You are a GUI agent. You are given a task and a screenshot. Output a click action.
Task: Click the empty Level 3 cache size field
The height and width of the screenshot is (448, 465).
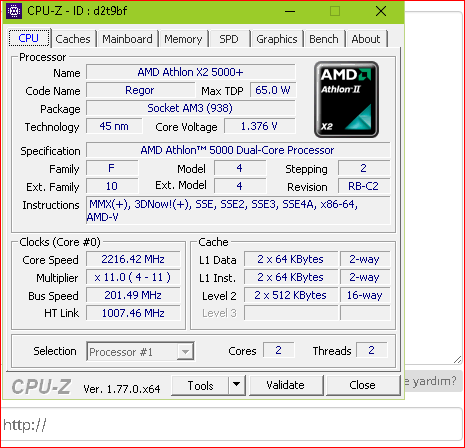[291, 313]
